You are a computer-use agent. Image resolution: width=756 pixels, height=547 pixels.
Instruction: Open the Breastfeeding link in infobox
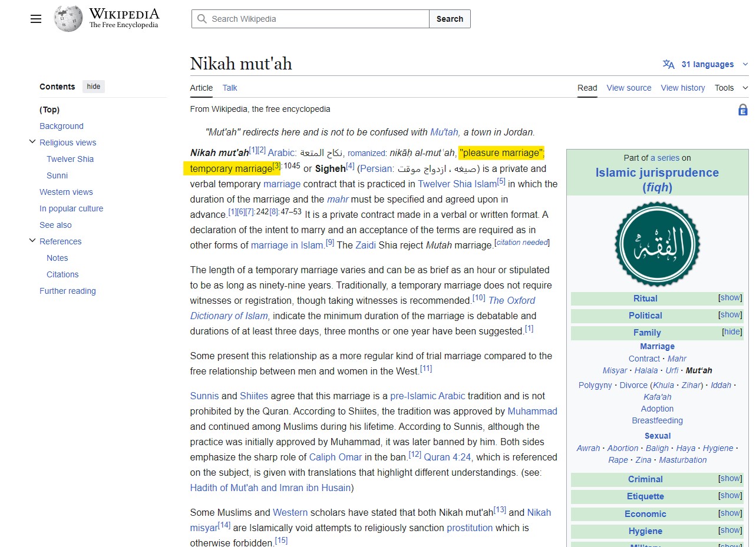(x=658, y=420)
